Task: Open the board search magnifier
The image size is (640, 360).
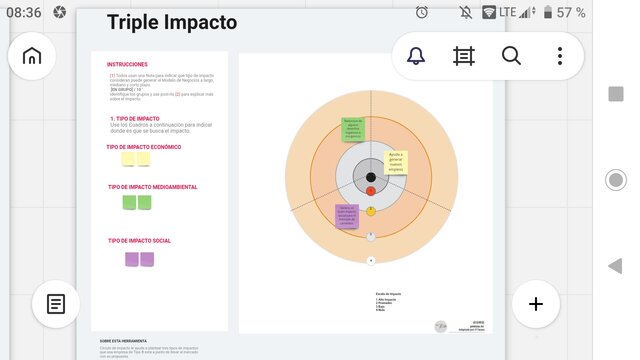Action: 511,56
